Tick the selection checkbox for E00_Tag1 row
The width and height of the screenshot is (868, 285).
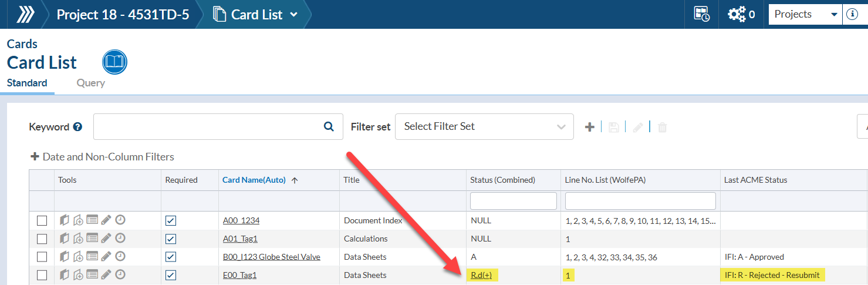point(42,275)
